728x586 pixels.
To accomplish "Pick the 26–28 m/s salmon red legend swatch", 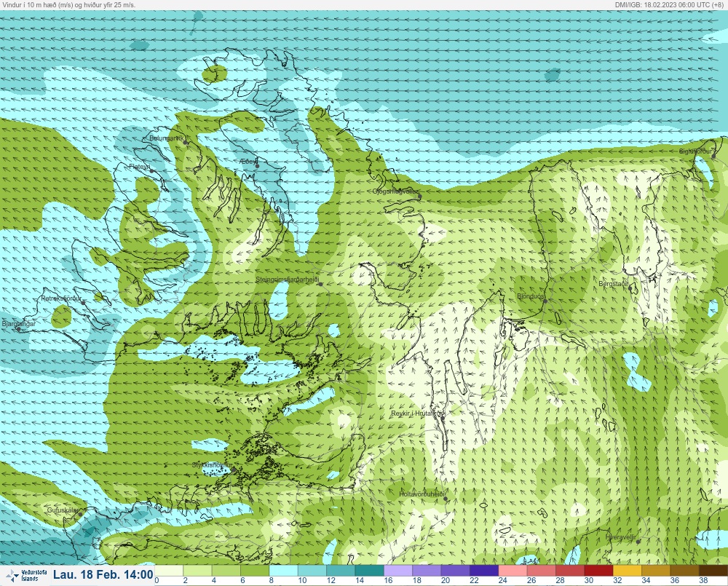I will pos(542,571).
